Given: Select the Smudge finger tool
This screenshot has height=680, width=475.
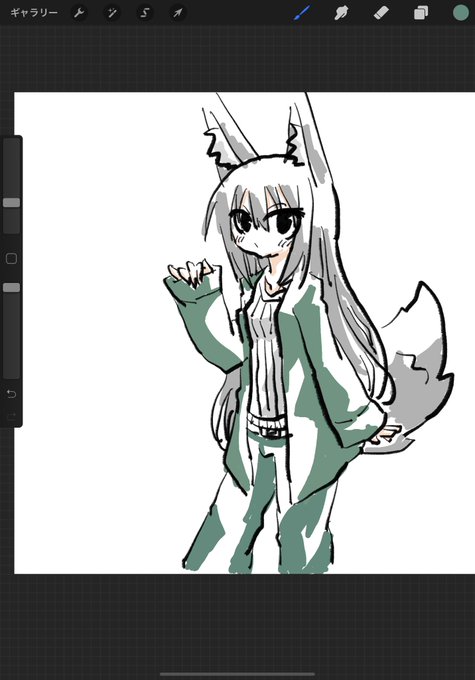Looking at the screenshot, I should click(341, 13).
